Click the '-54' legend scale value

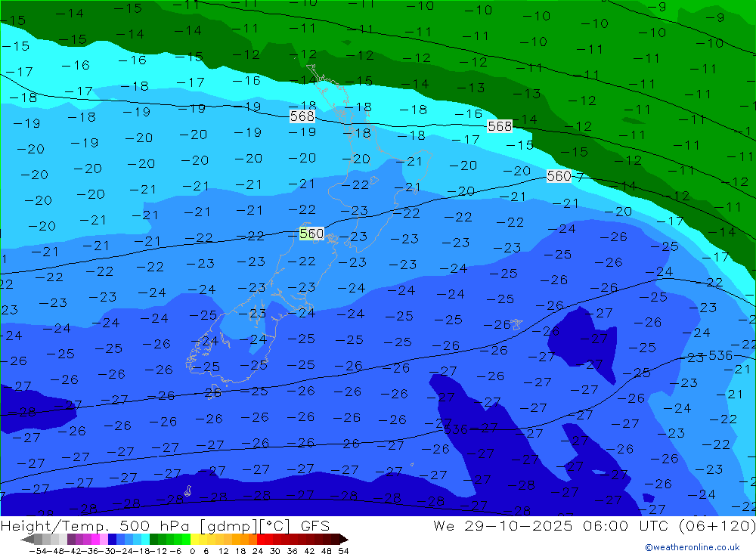point(38,551)
